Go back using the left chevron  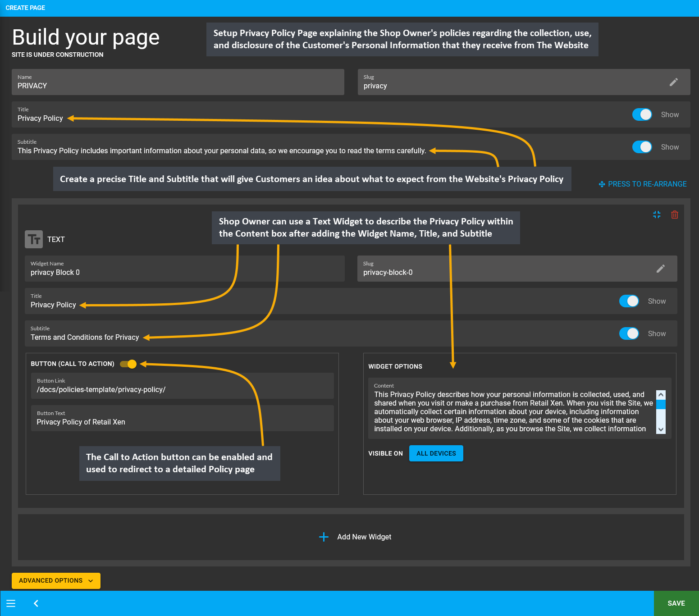pyautogui.click(x=36, y=603)
